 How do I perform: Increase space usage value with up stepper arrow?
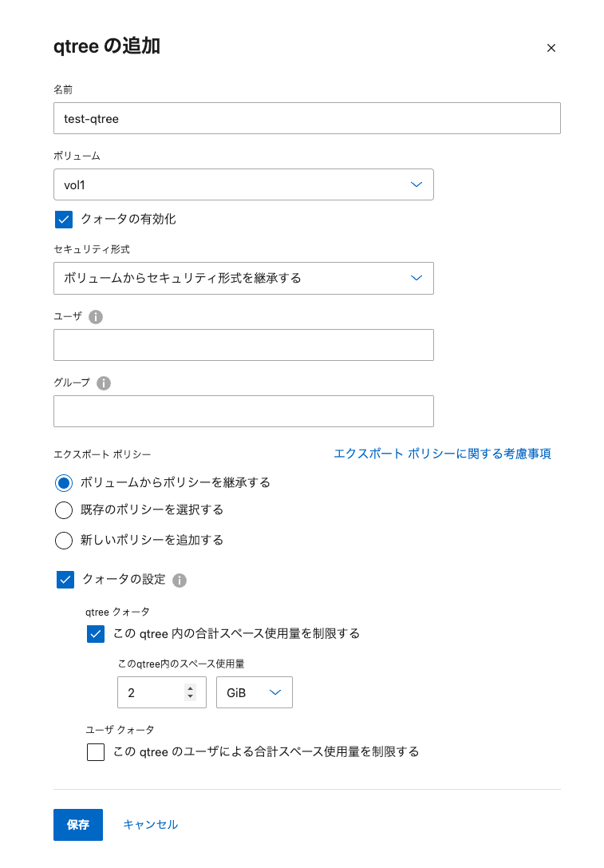pyautogui.click(x=190, y=688)
